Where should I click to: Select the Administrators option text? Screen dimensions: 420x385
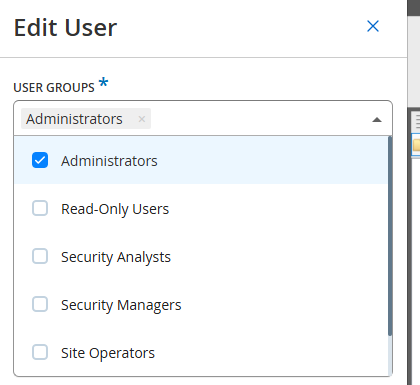(x=109, y=161)
